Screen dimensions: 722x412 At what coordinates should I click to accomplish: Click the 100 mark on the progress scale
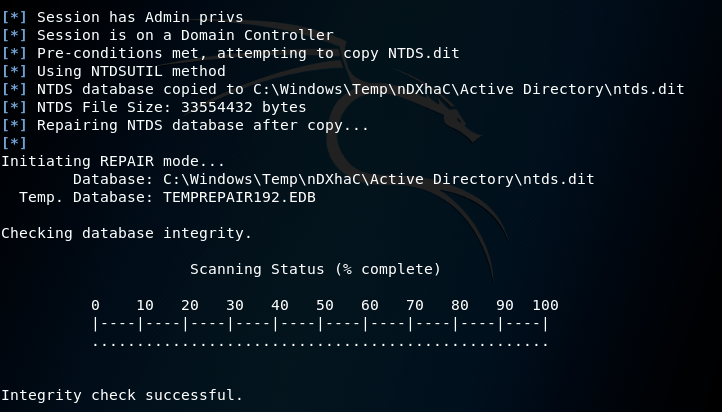coord(545,305)
